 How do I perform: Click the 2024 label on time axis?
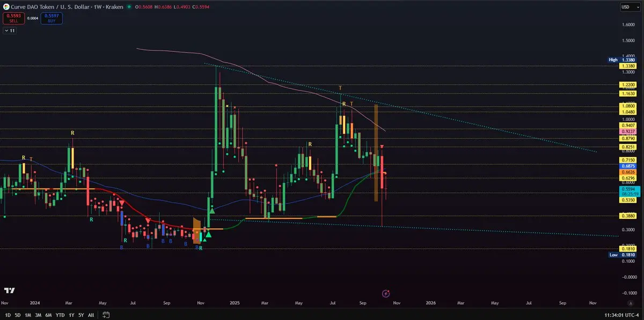35,303
